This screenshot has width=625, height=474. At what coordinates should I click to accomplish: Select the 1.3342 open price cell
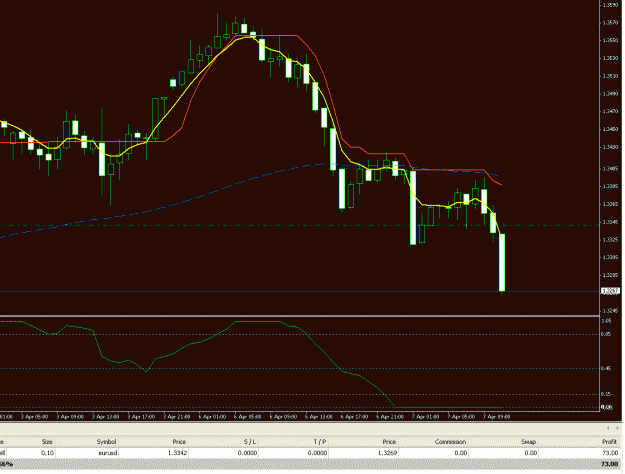click(x=177, y=453)
